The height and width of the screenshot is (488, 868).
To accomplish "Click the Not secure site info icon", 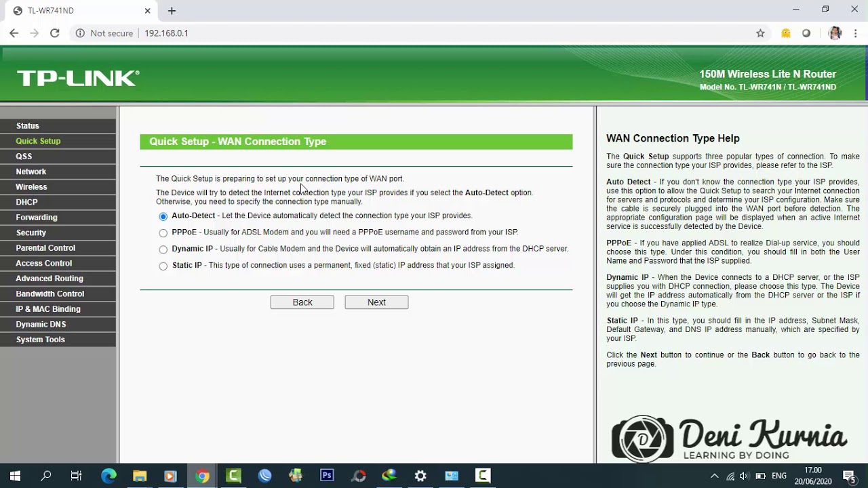I will (80, 33).
